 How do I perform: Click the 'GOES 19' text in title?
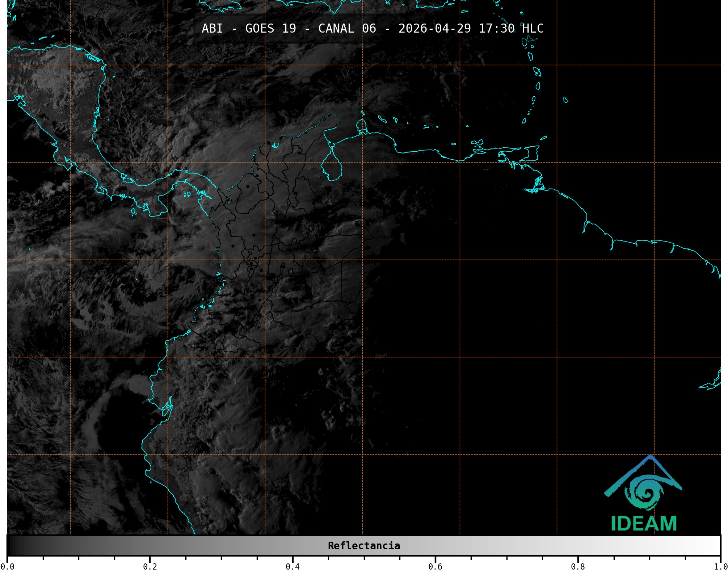270,28
